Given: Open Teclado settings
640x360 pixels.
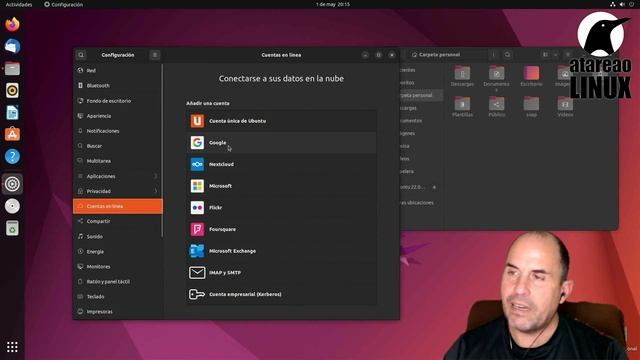Looking at the screenshot, I should (118, 297).
